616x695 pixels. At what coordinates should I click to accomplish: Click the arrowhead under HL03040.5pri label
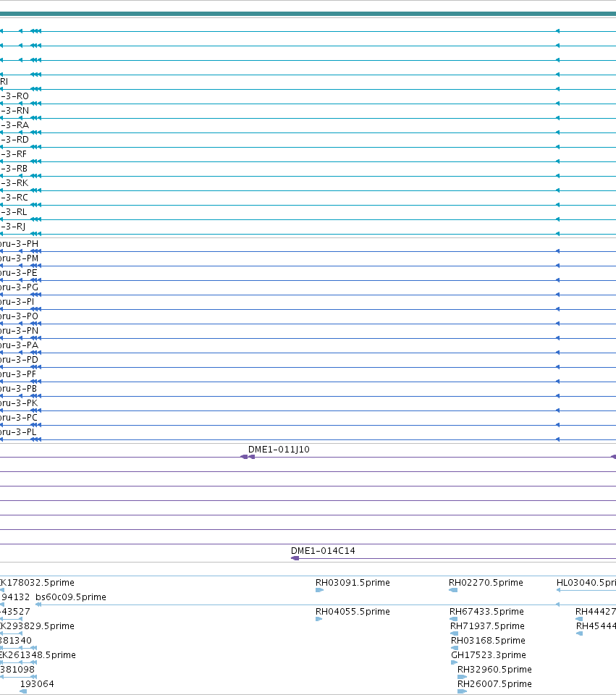[558, 590]
